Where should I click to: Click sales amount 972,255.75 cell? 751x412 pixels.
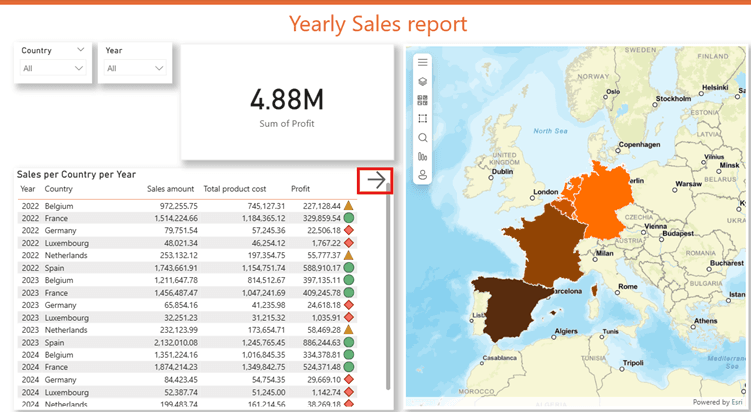[179, 206]
